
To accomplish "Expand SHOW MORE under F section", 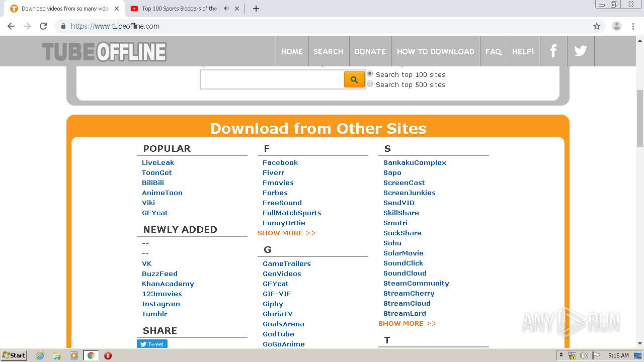I will [x=287, y=233].
